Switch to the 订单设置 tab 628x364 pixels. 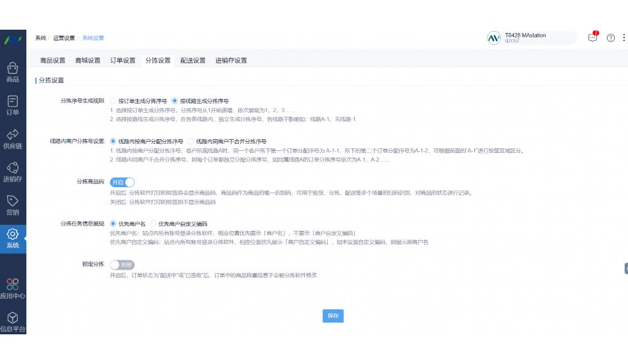click(123, 61)
